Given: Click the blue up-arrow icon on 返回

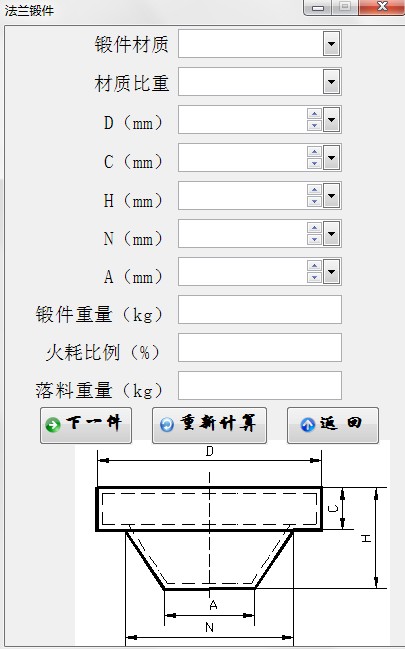Looking at the screenshot, I should [307, 425].
